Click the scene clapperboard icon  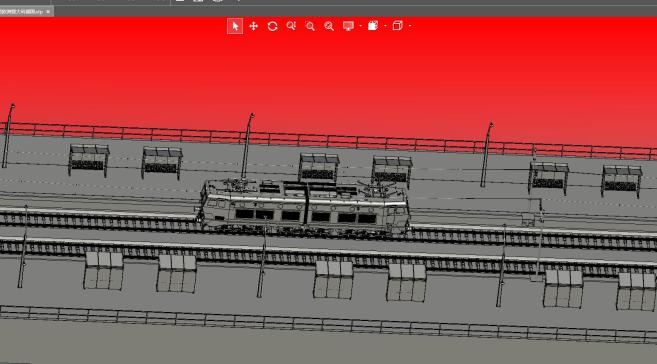[373, 26]
